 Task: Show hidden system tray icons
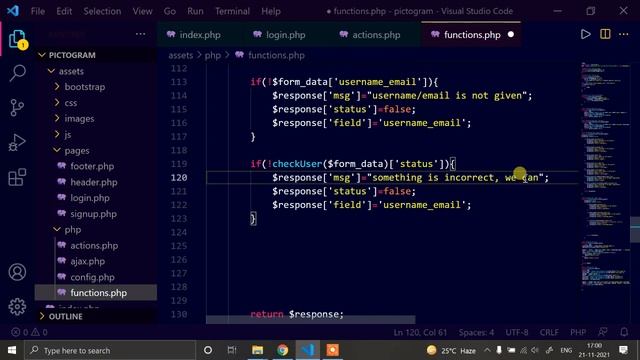pyautogui.click(x=487, y=350)
